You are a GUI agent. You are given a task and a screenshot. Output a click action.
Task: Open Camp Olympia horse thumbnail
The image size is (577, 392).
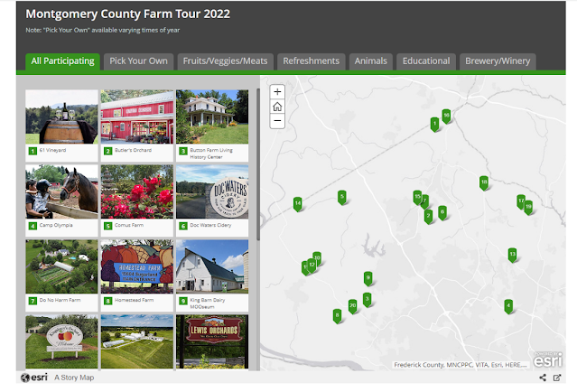(61, 191)
